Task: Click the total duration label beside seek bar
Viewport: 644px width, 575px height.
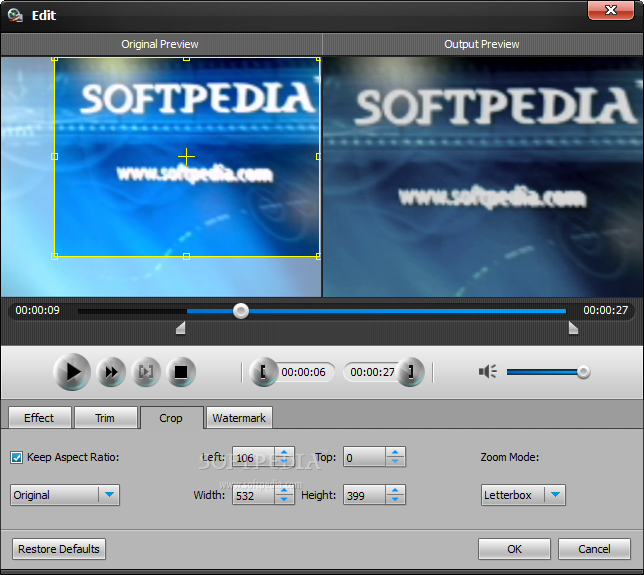Action: click(606, 310)
